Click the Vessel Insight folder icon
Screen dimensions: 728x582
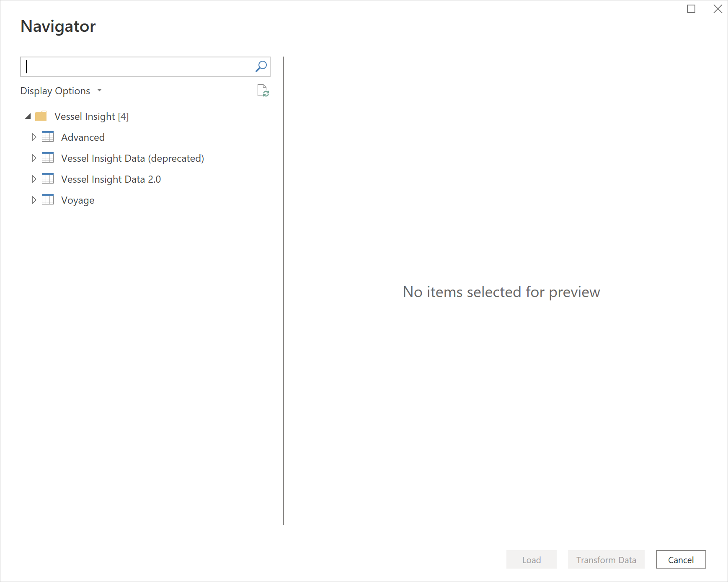pyautogui.click(x=41, y=116)
